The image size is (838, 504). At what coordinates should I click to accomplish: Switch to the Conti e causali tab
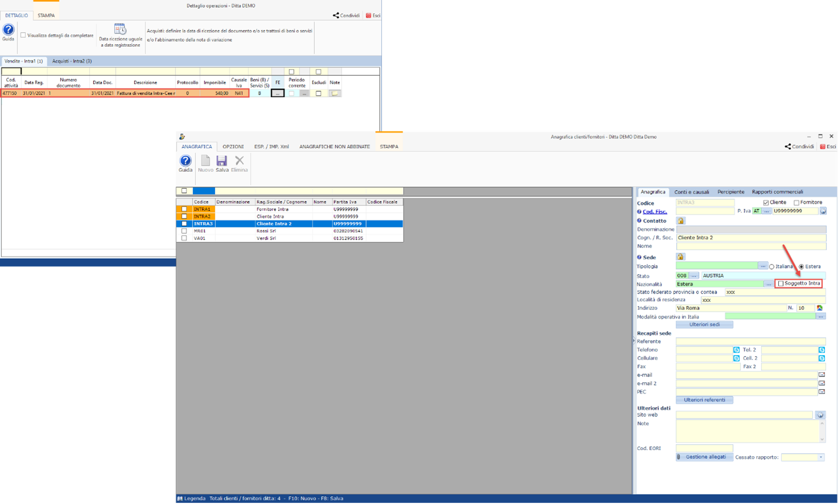click(x=691, y=192)
